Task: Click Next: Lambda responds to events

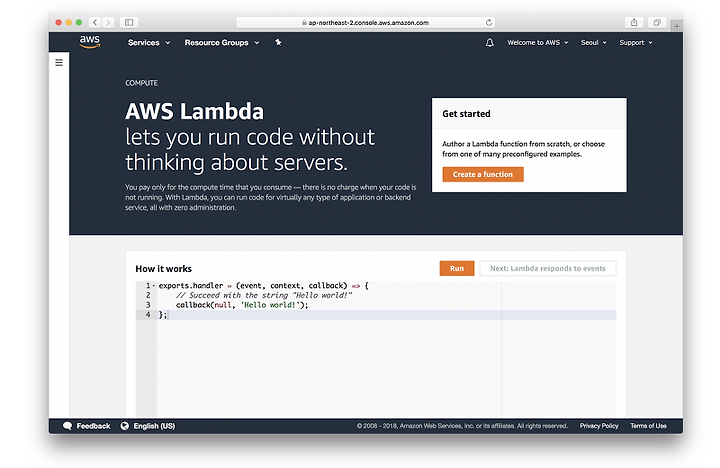Action: [x=547, y=268]
